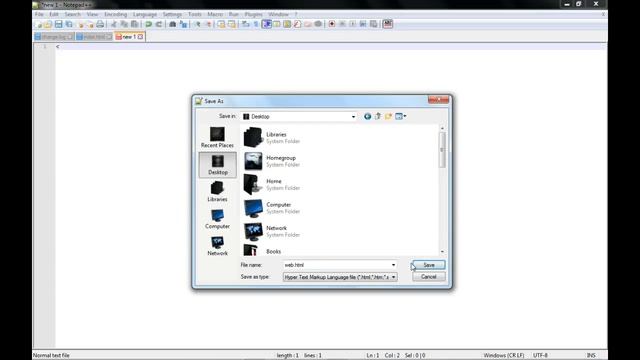
Task: Toggle Word Wrap toolbar button
Action: [x=245, y=24]
